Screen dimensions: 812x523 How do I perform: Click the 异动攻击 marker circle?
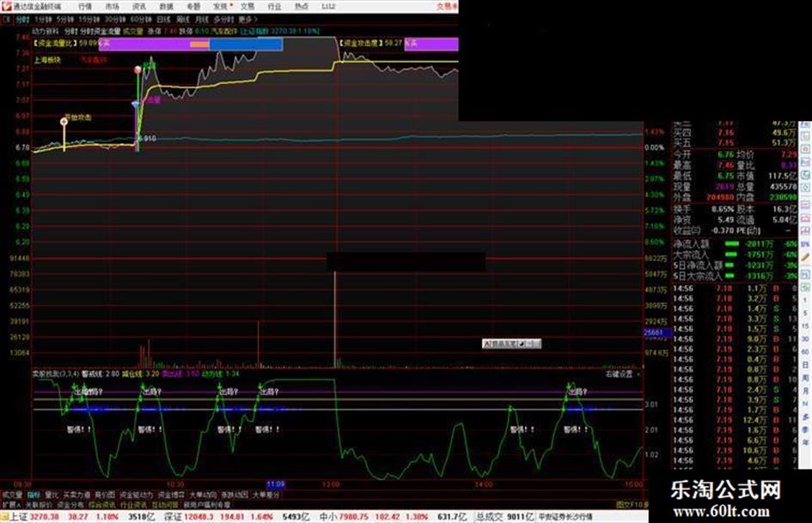(x=64, y=122)
